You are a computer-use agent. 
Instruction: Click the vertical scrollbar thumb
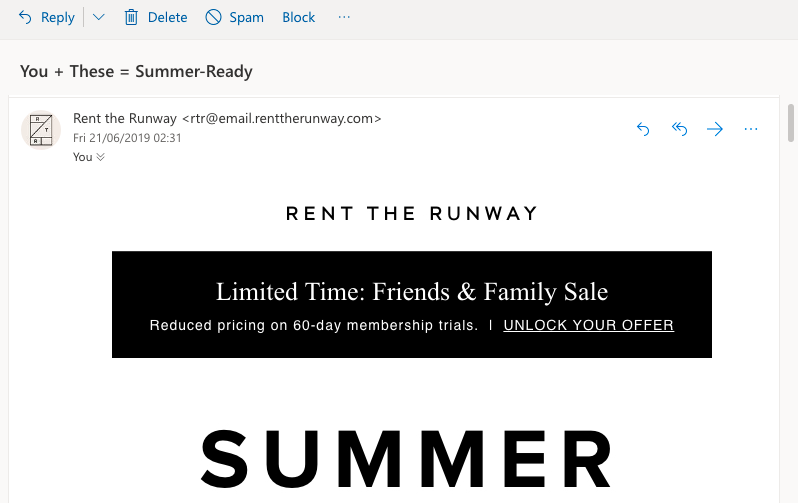coord(790,123)
